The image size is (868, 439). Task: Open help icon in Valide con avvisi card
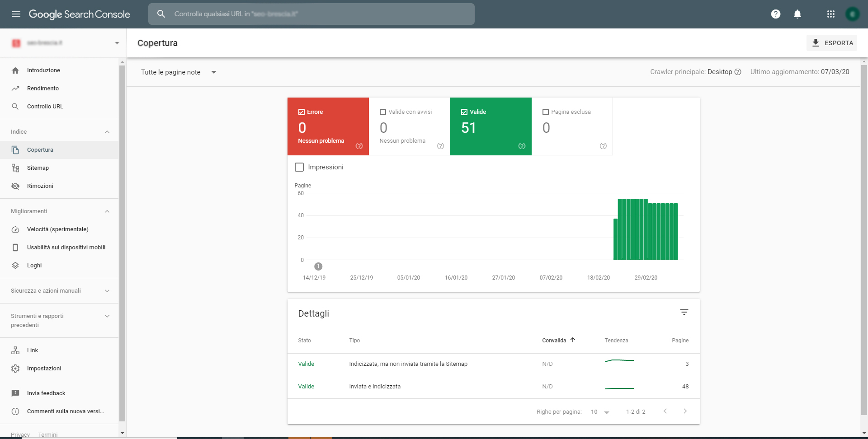(x=441, y=146)
